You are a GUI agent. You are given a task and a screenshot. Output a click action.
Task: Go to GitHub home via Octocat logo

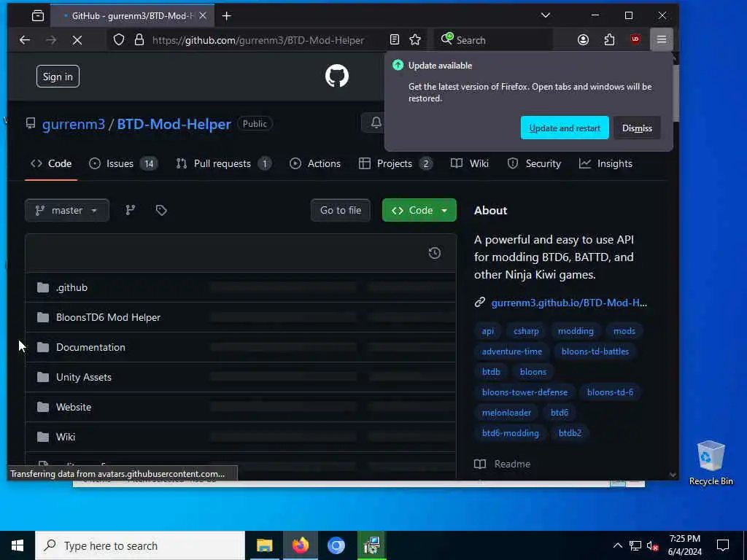coord(337,76)
